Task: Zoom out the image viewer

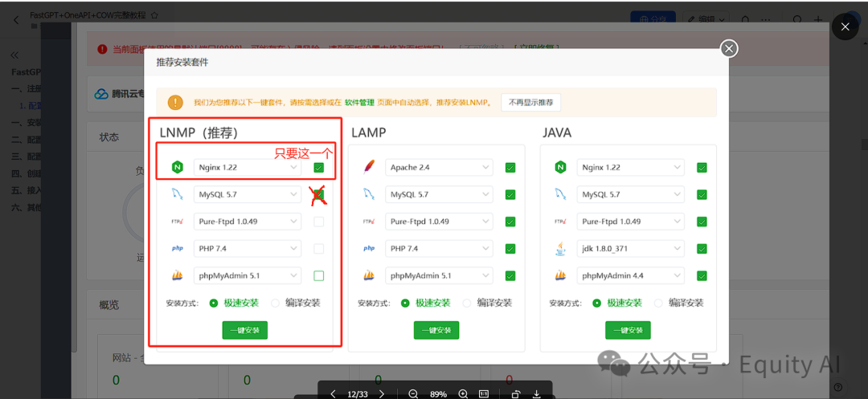Action: click(x=413, y=394)
